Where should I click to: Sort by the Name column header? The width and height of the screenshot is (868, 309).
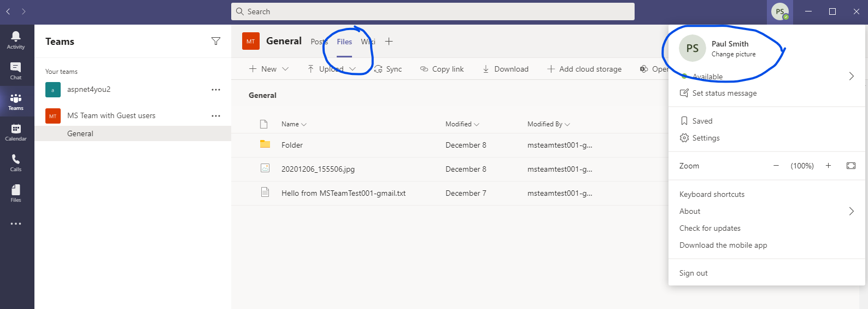click(x=294, y=124)
